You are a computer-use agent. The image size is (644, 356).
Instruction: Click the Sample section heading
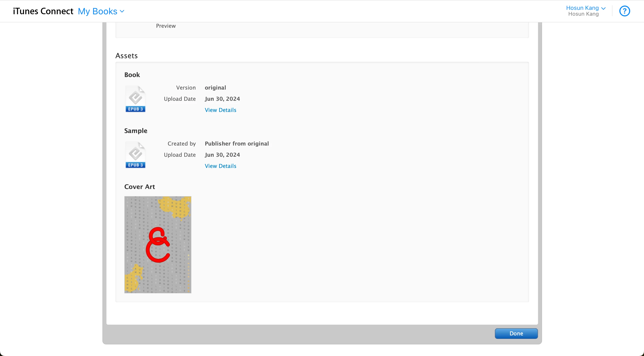tap(136, 131)
